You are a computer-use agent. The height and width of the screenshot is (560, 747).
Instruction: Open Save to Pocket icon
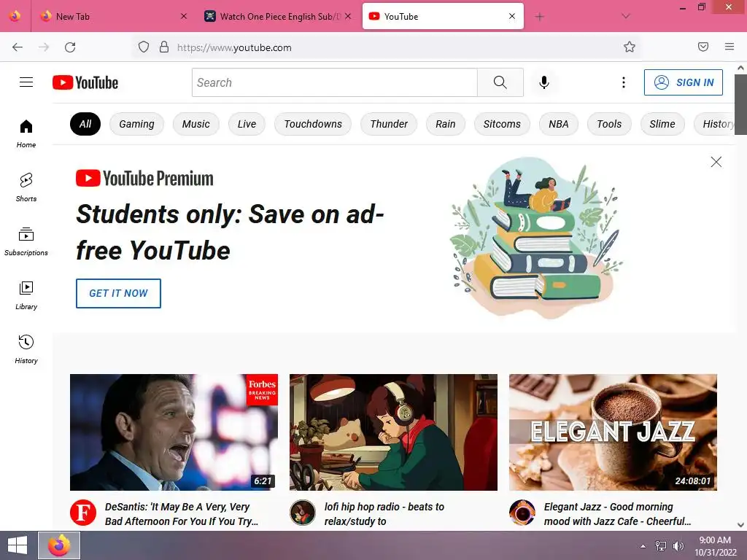[x=703, y=47]
